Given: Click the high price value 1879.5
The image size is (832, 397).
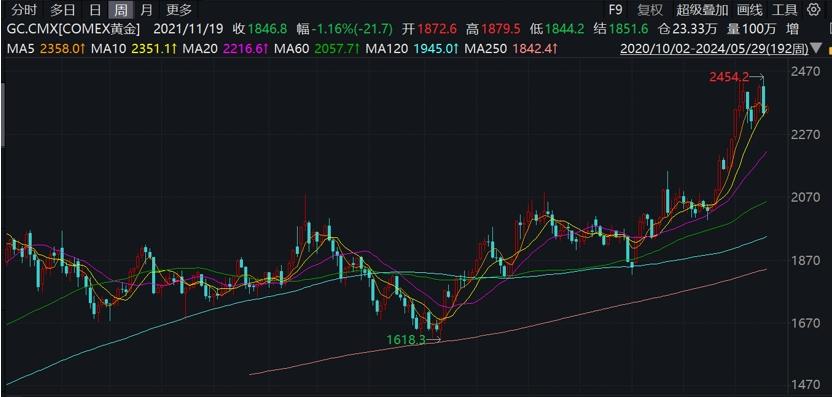Looking at the screenshot, I should [500, 29].
